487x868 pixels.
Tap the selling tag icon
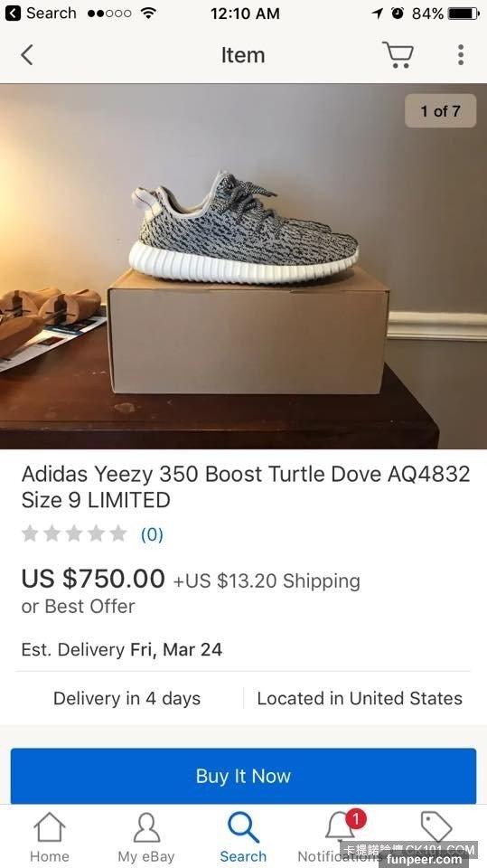436,826
